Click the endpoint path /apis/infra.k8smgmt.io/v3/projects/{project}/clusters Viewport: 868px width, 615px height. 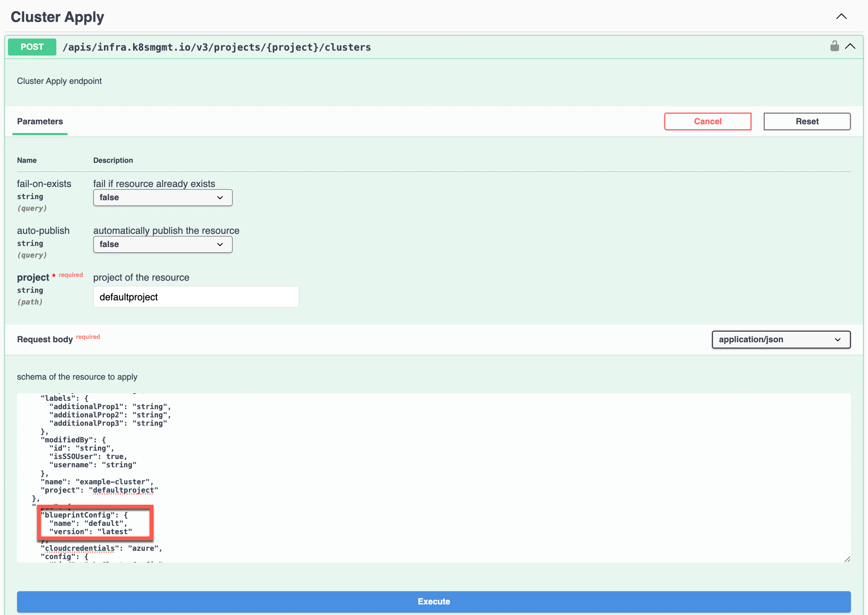pyautogui.click(x=217, y=47)
